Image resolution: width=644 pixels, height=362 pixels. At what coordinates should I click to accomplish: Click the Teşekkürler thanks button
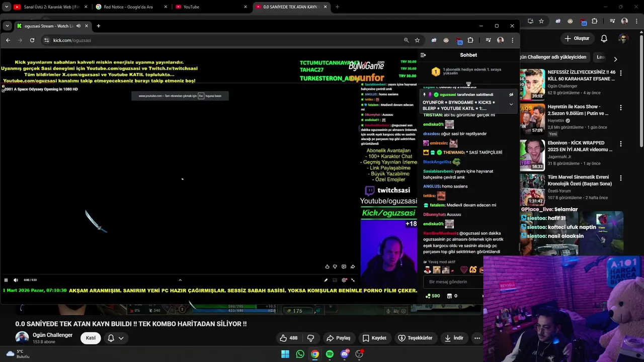pyautogui.click(x=415, y=338)
